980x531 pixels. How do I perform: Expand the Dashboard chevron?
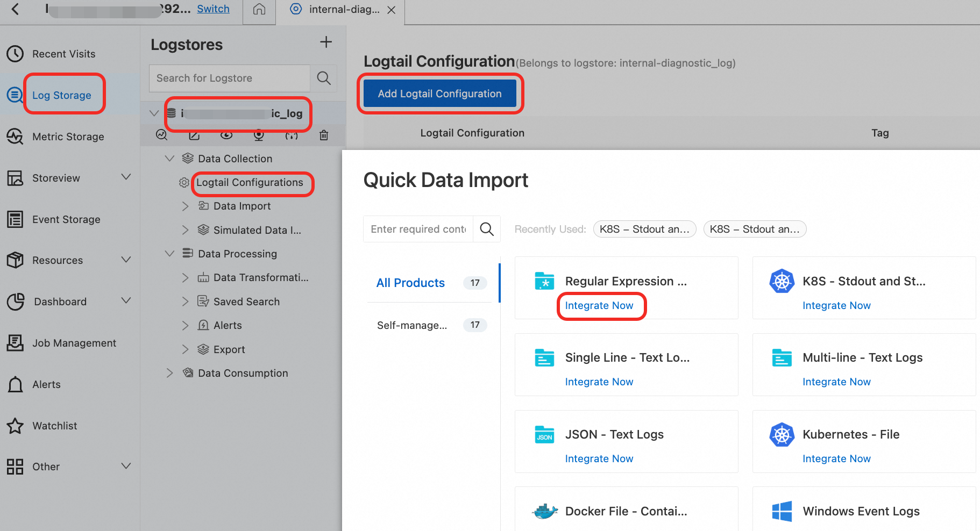click(x=126, y=300)
